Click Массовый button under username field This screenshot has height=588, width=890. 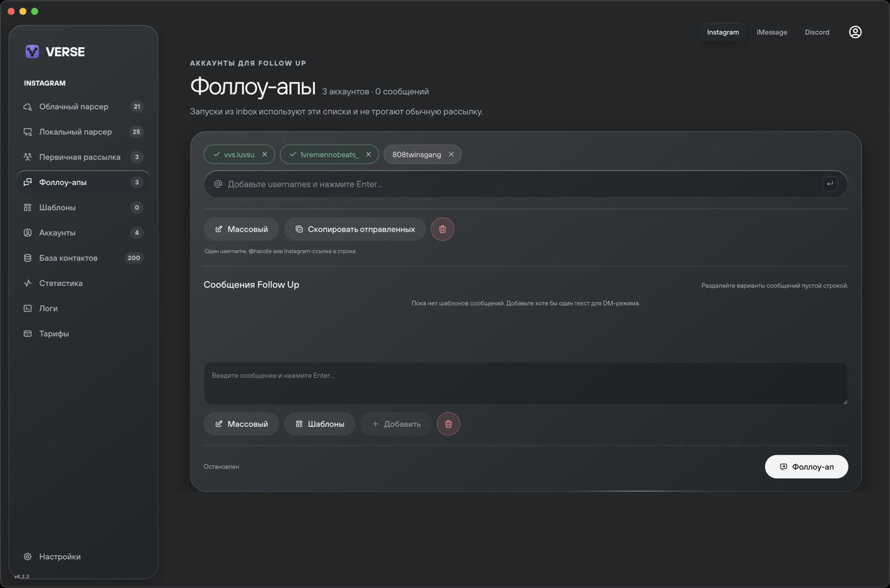click(x=241, y=229)
